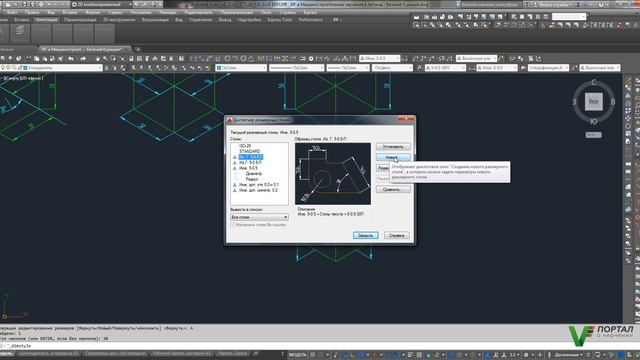Select style Инж. доп. симетр. 0.2

point(258,190)
